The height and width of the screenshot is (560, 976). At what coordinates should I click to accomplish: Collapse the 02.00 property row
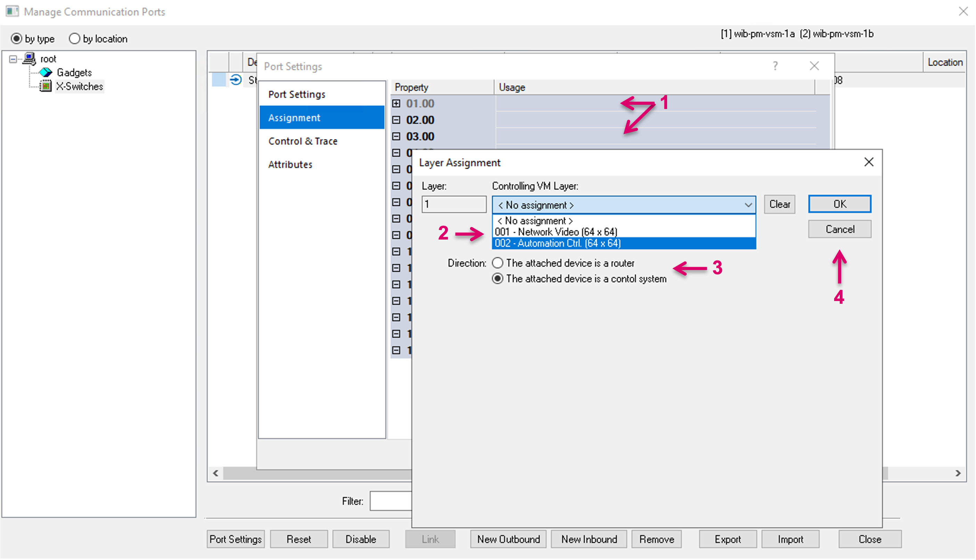pos(396,120)
